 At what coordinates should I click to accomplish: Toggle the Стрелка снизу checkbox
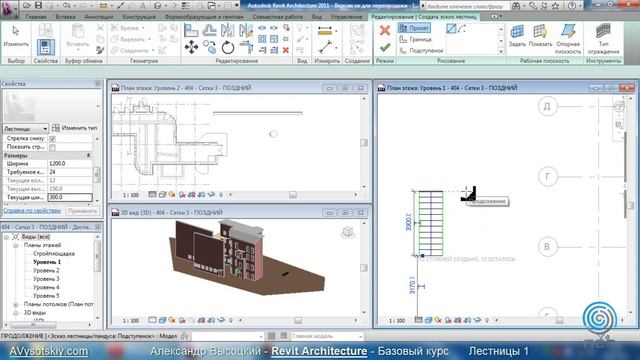[52, 139]
